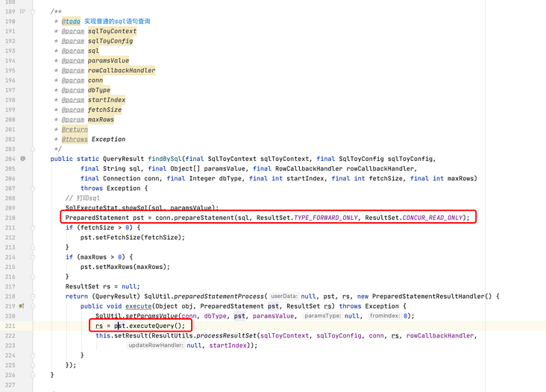Fold the anonymous handler at the return statement
The height and width of the screenshot is (392, 546).
pyautogui.click(x=33, y=297)
